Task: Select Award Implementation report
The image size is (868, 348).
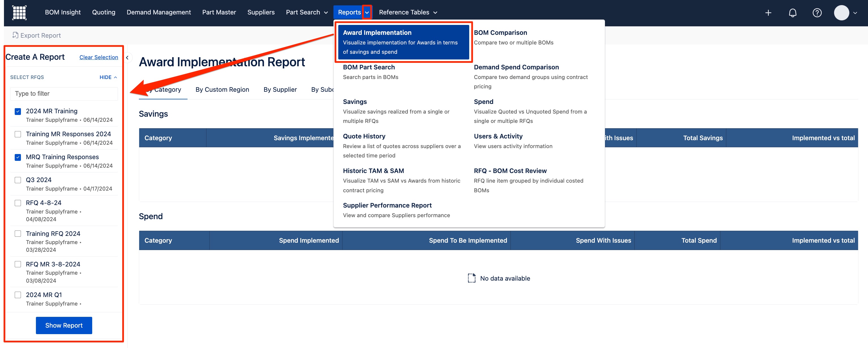Action: pyautogui.click(x=403, y=42)
